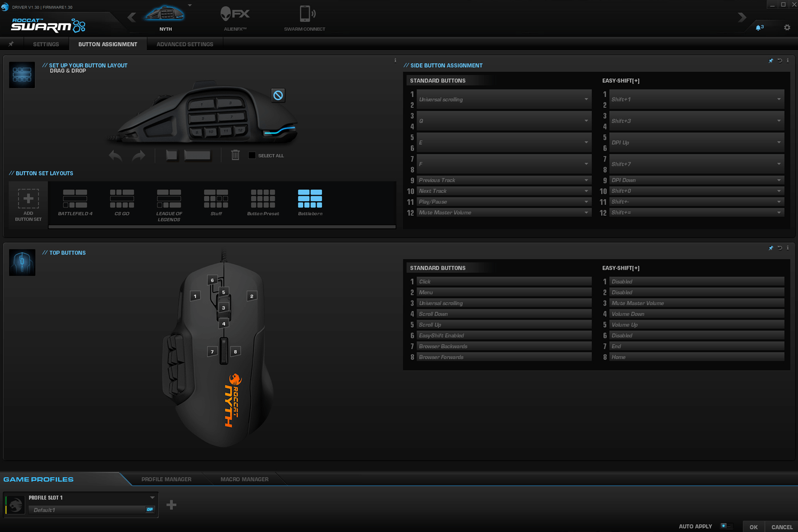Click the undo arrow under the mouse image

pos(115,155)
